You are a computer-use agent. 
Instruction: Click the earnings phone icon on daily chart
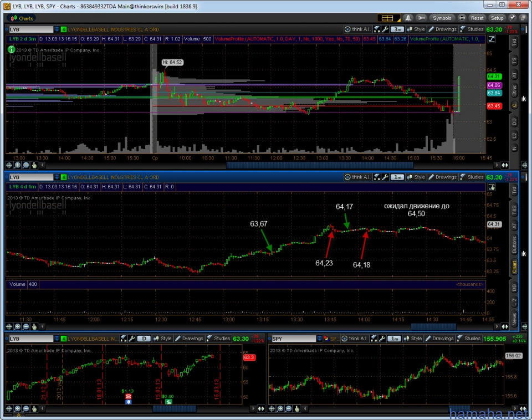(x=128, y=397)
